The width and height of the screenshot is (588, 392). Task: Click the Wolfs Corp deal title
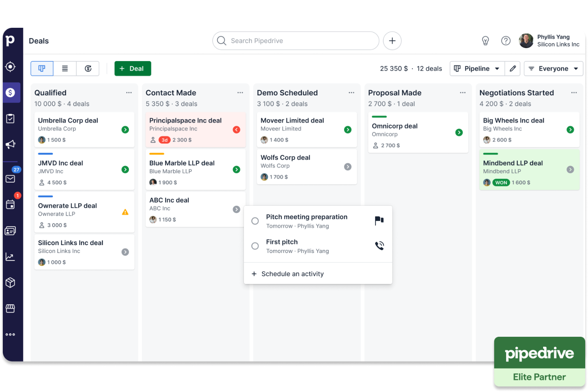click(x=285, y=157)
